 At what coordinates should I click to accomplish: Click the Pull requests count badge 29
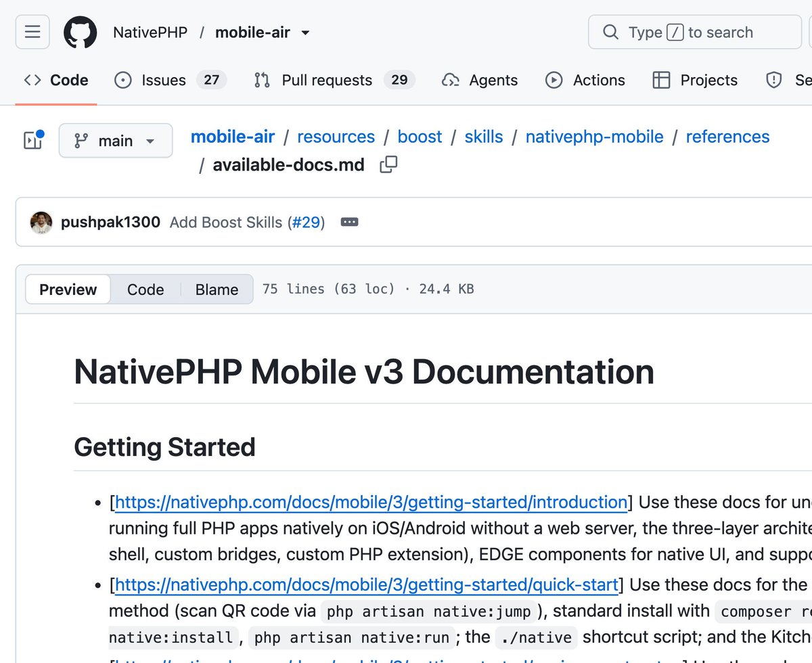pos(399,80)
